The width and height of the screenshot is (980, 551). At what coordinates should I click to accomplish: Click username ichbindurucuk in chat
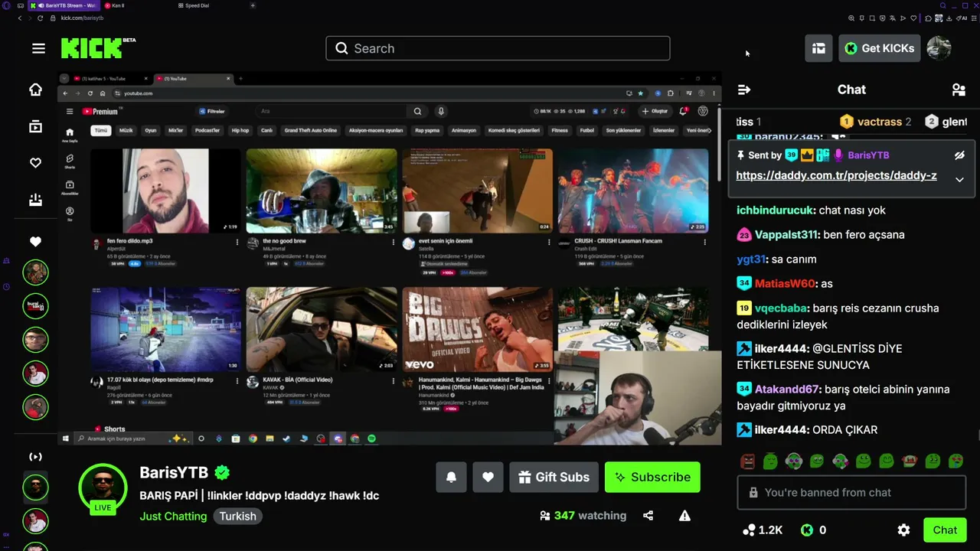774,210
